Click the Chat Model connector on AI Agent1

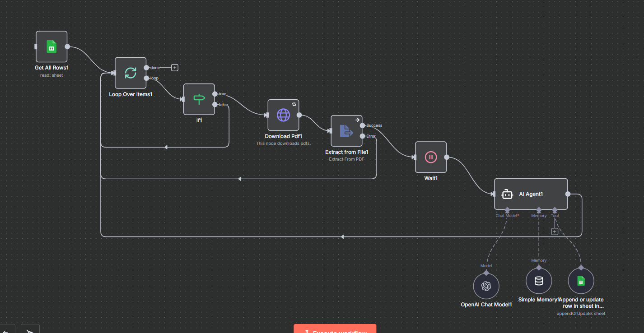click(507, 210)
